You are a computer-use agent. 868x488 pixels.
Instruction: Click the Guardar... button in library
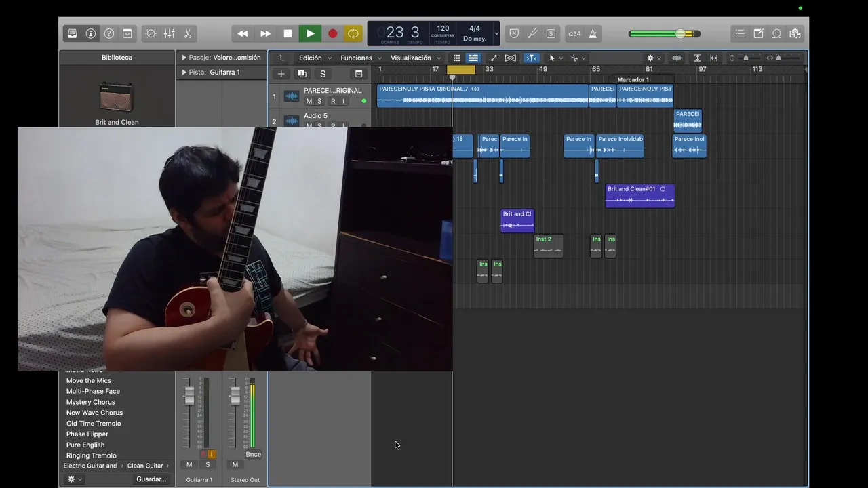click(x=151, y=479)
